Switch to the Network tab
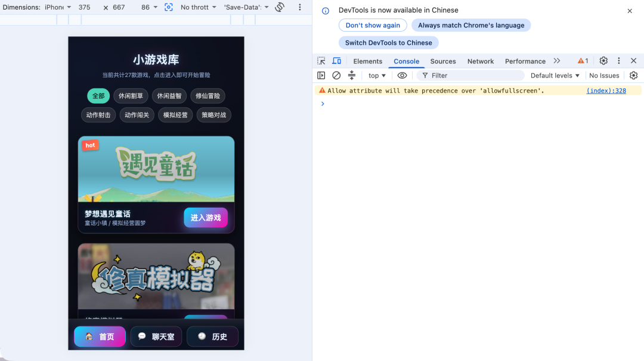This screenshot has height=361, width=644. pos(481,61)
